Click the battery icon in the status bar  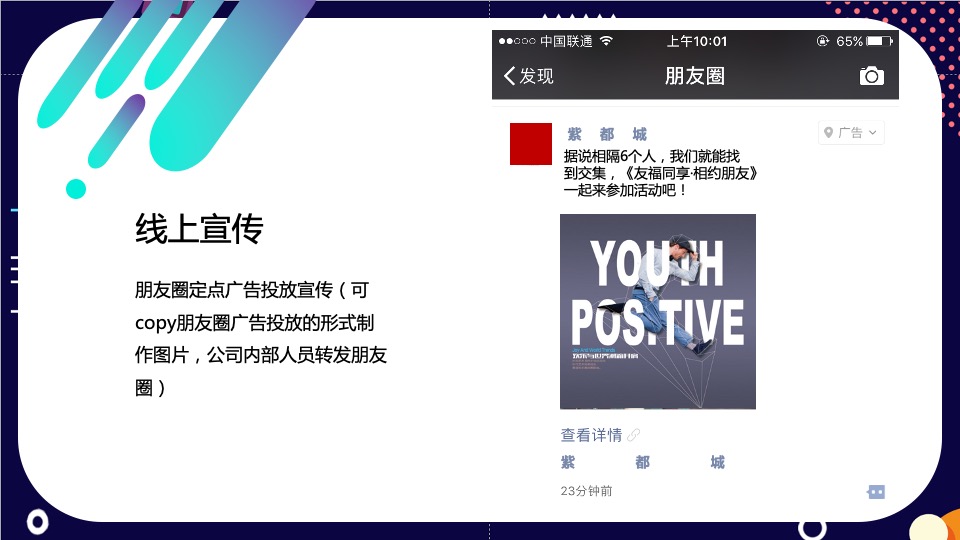[879, 41]
